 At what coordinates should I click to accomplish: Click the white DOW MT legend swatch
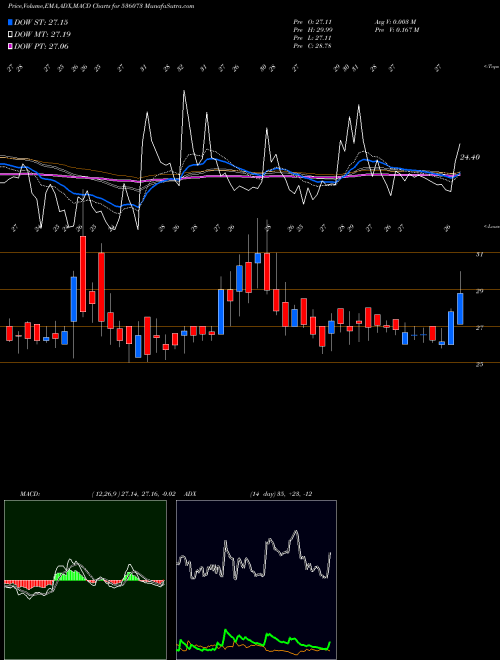click(10, 34)
